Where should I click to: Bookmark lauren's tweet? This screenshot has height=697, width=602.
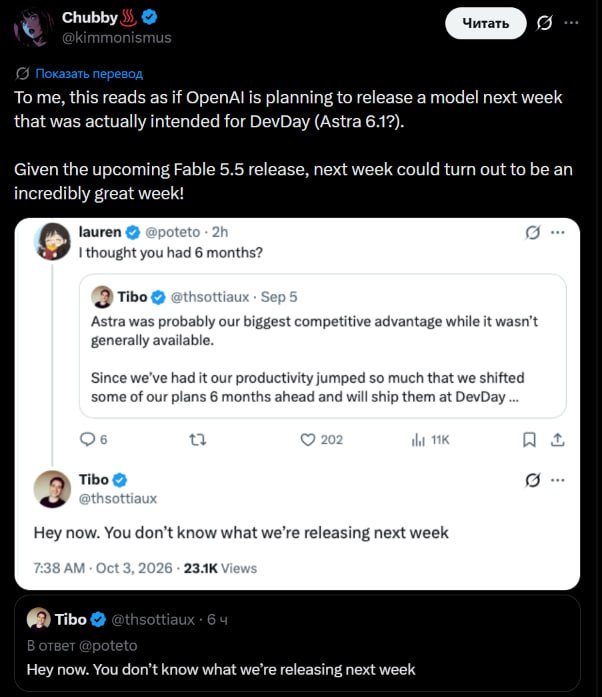coord(529,440)
